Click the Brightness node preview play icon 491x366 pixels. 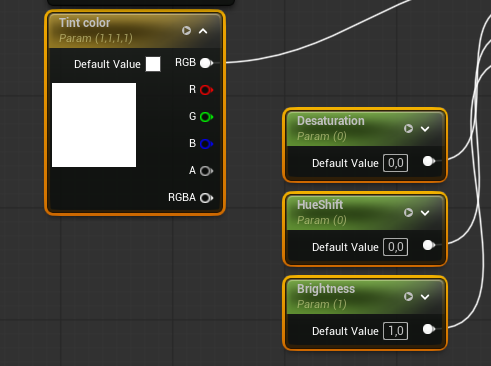pos(408,296)
